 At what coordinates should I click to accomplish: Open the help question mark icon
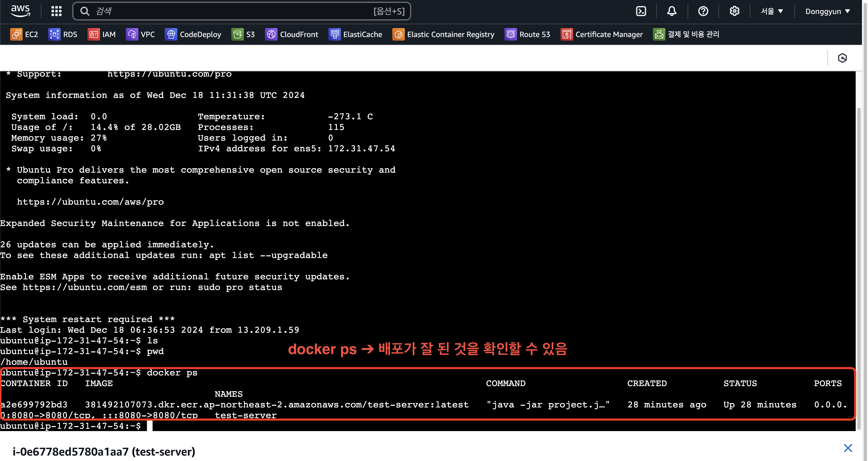[703, 11]
